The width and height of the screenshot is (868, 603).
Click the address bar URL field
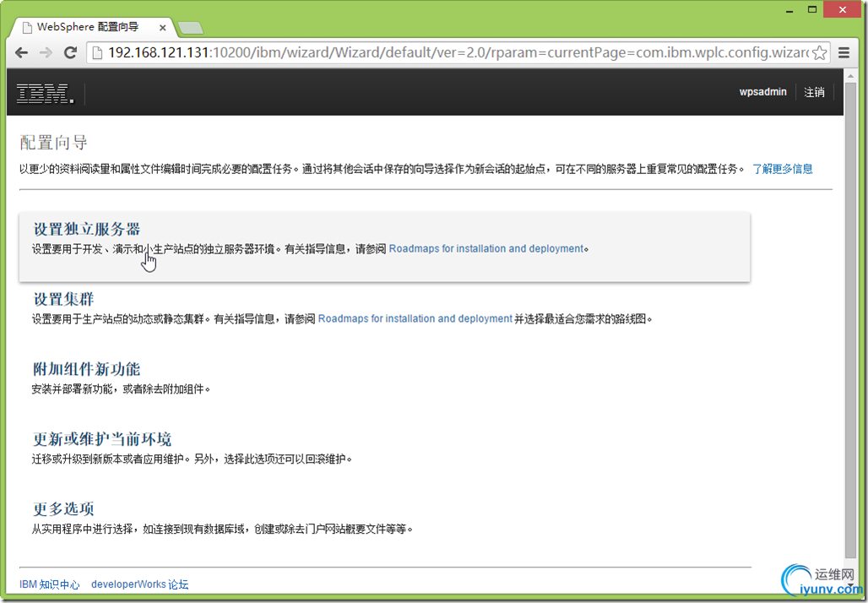pyautogui.click(x=458, y=52)
